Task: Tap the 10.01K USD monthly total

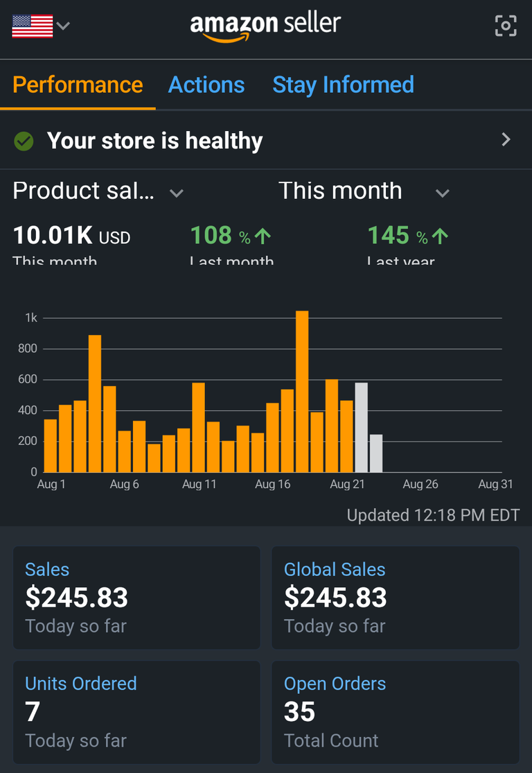Action: click(x=71, y=236)
